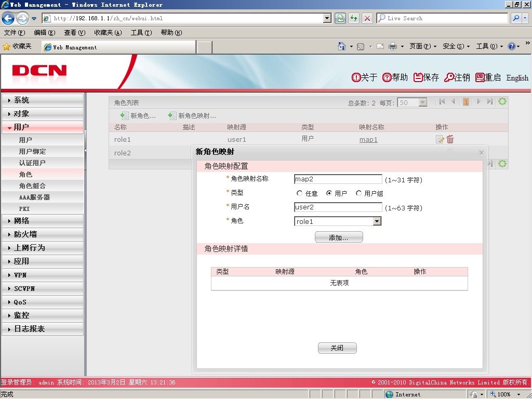The height and width of the screenshot is (399, 532).
Task: Go to last page of role list
Action: tap(489, 101)
